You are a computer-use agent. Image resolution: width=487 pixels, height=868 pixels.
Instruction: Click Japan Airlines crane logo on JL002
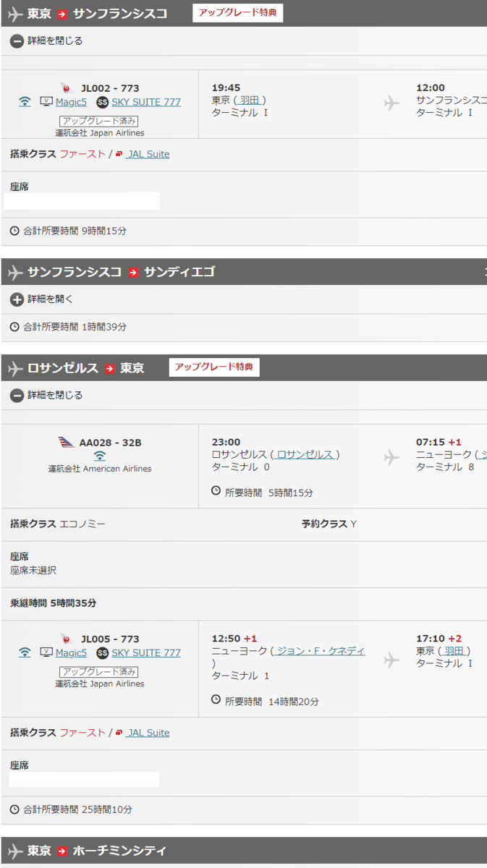68,89
